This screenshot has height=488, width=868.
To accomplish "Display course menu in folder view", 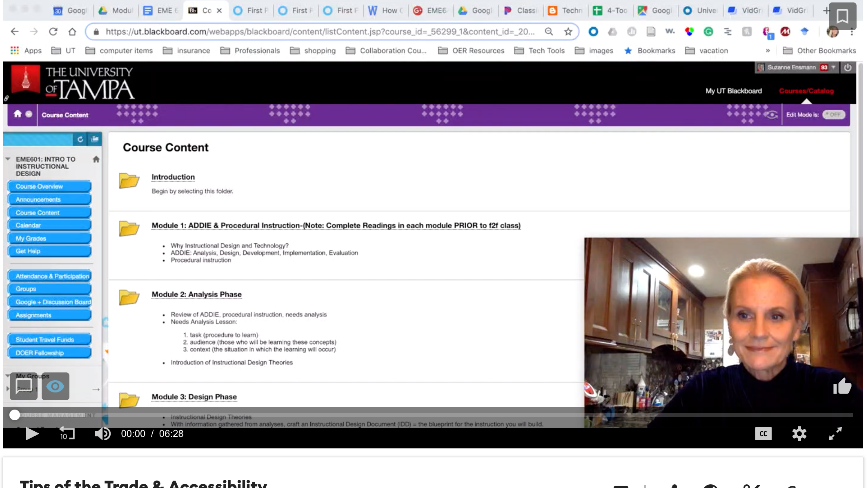I will pyautogui.click(x=95, y=139).
